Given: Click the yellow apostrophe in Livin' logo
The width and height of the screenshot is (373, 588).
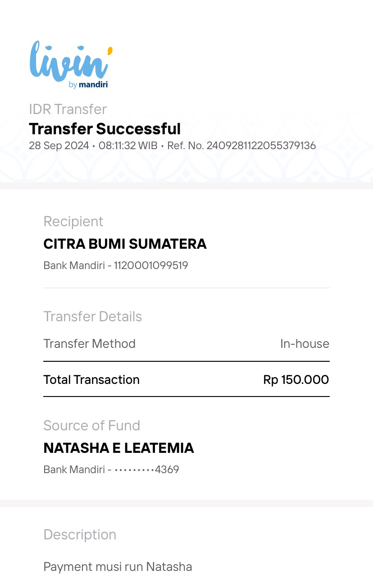Looking at the screenshot, I should [x=109, y=50].
